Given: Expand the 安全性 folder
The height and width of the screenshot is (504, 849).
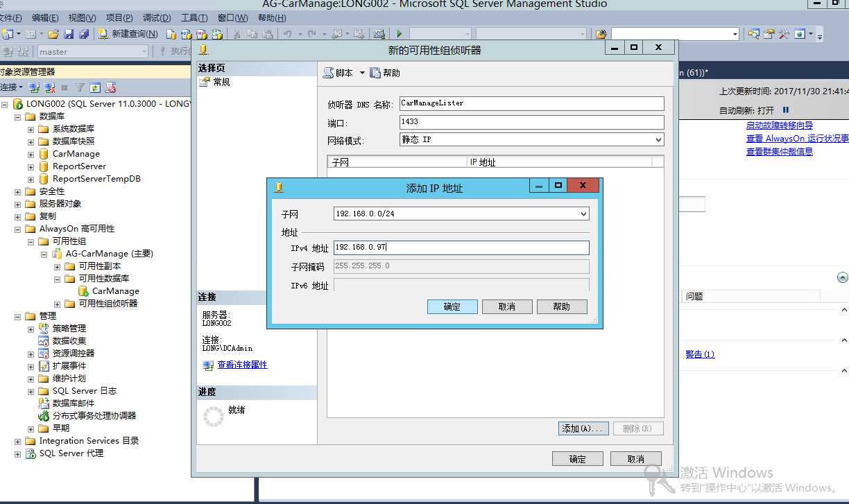Looking at the screenshot, I should coord(17,191).
